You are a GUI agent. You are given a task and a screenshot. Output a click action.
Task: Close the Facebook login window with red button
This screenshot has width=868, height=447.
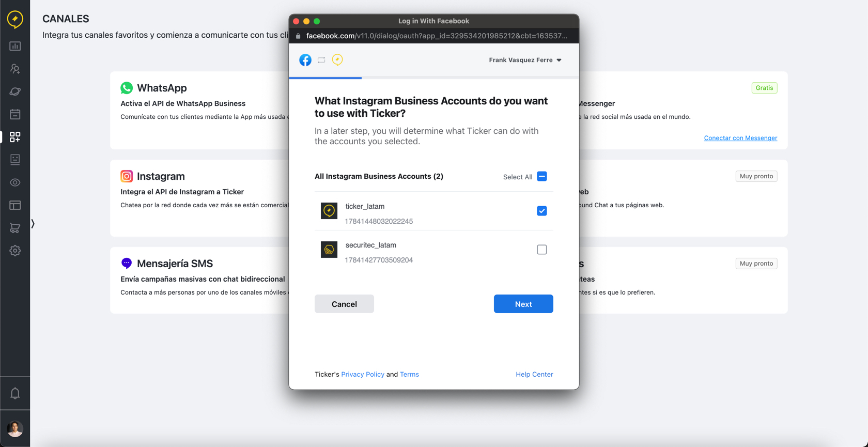(x=296, y=21)
